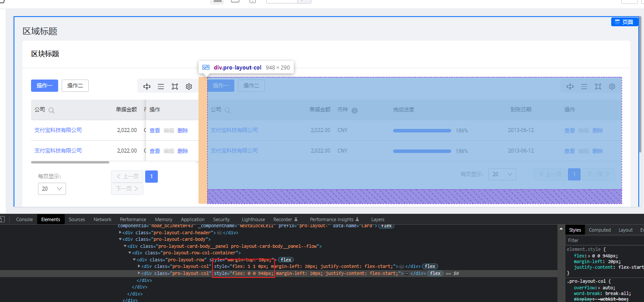644x302 pixels.
Task: Click 删除 in second row of left table
Action: (x=183, y=151)
